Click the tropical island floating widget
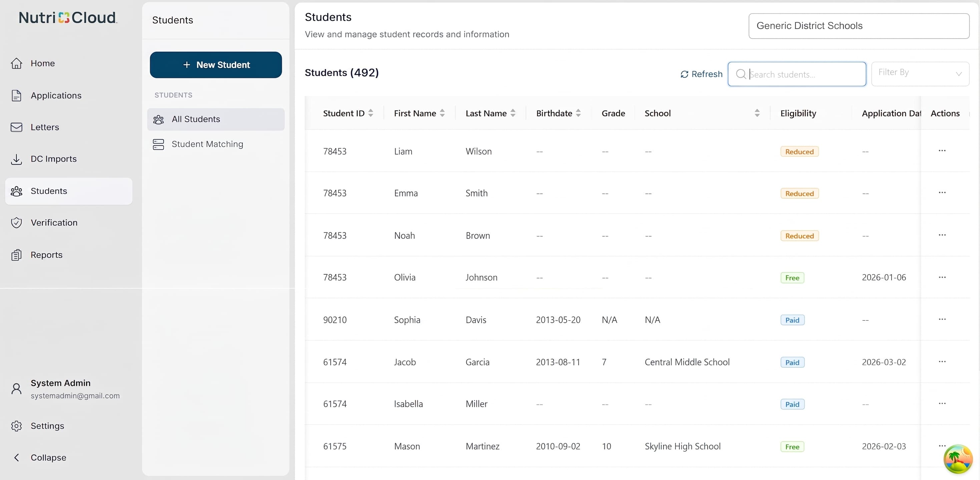The height and width of the screenshot is (480, 980). click(x=958, y=459)
